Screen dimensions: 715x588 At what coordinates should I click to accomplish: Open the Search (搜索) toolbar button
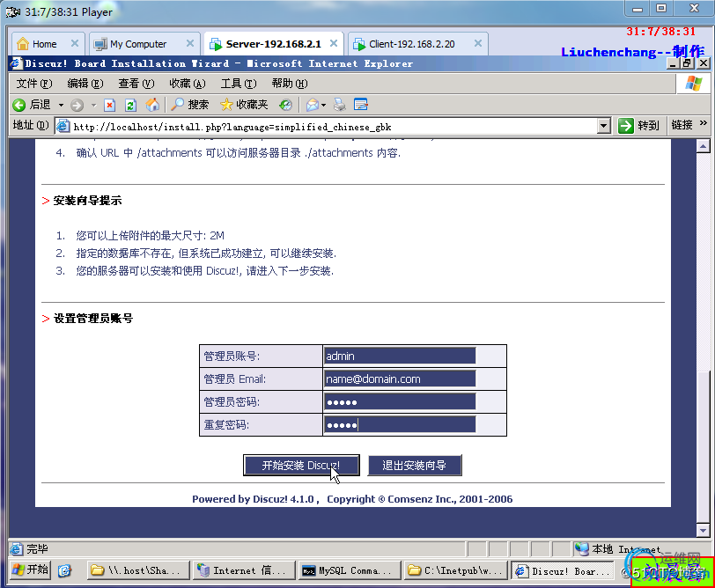pos(189,105)
